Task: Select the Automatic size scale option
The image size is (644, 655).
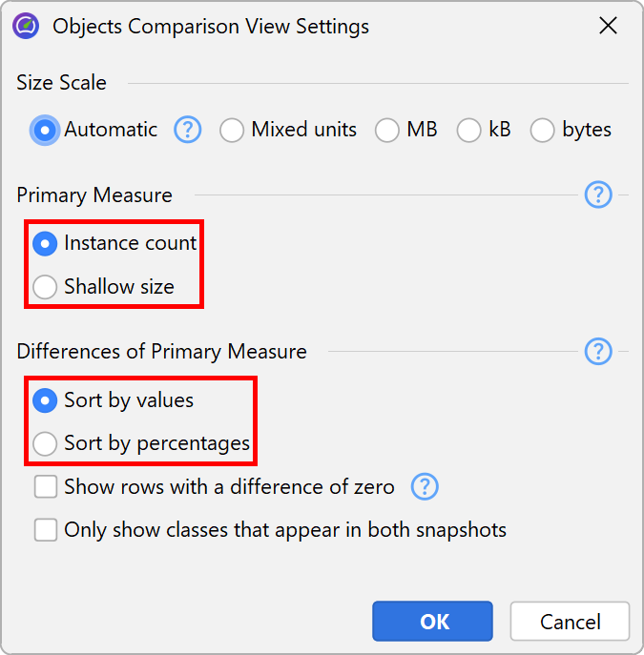Action: click(45, 130)
